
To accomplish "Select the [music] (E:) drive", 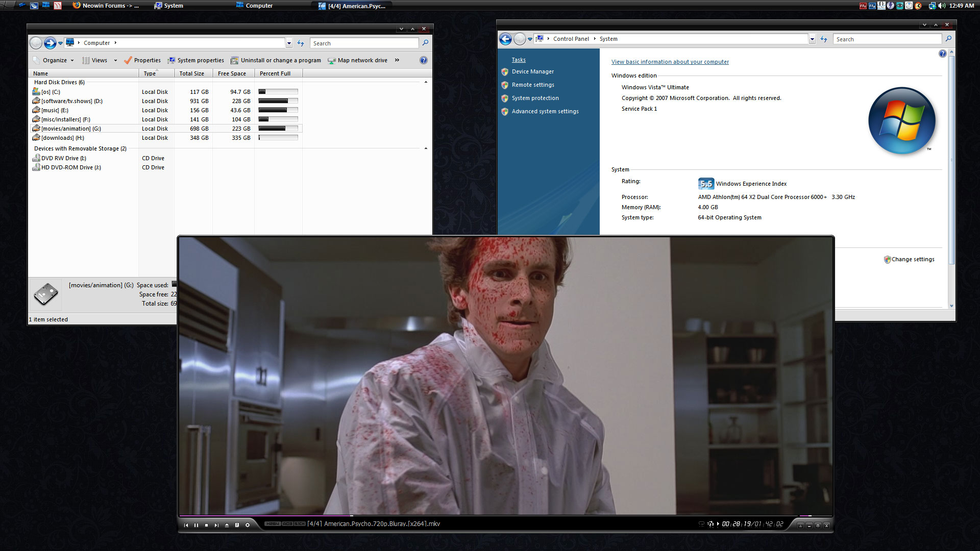I will pos(55,110).
